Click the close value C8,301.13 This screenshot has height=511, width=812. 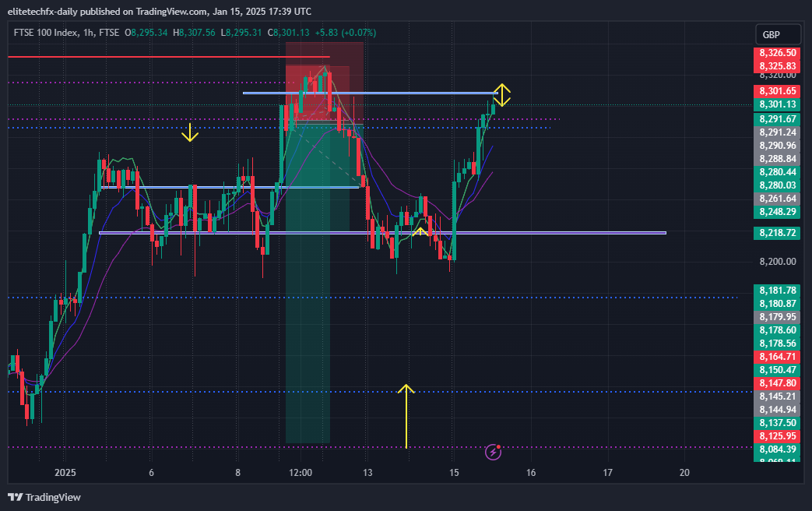click(x=288, y=33)
